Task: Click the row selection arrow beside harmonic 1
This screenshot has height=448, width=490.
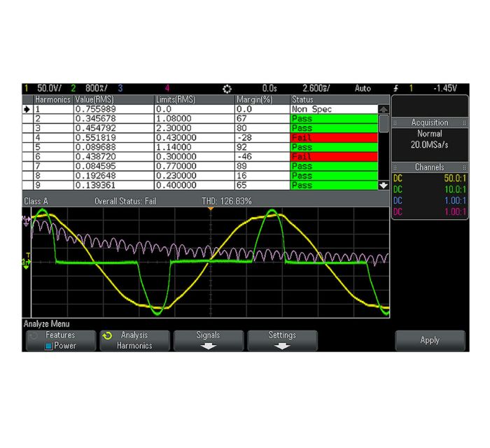Action: [x=27, y=109]
